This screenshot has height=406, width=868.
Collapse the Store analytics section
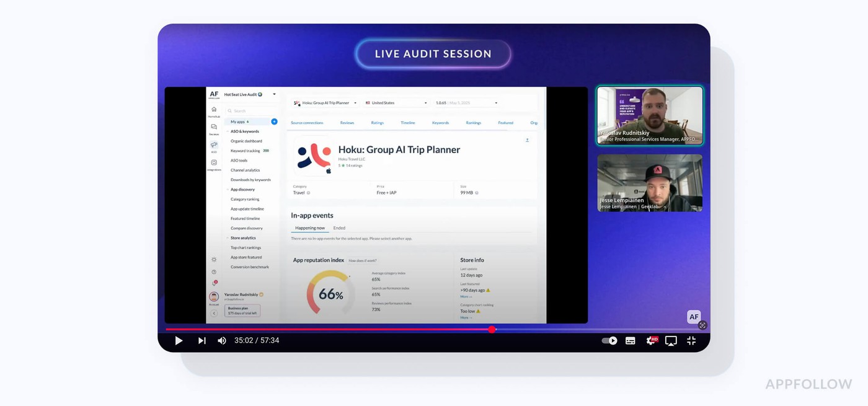click(x=228, y=238)
